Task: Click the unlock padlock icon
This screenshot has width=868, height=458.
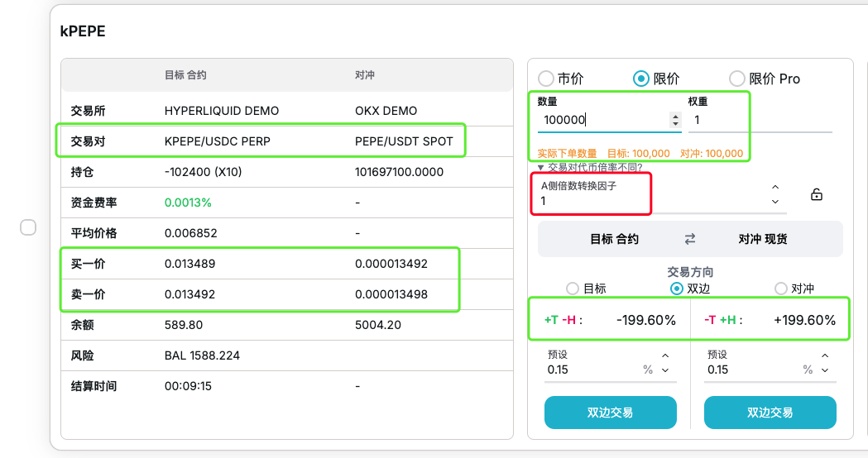Action: pos(816,195)
